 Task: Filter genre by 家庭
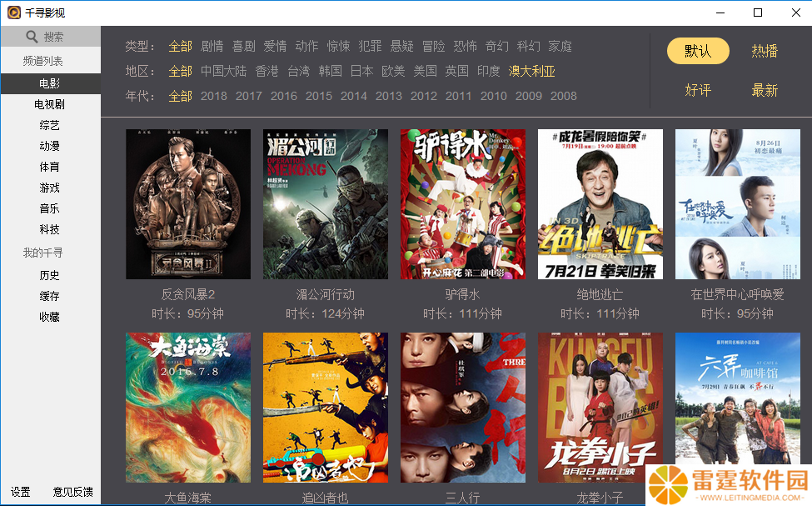pyautogui.click(x=560, y=46)
